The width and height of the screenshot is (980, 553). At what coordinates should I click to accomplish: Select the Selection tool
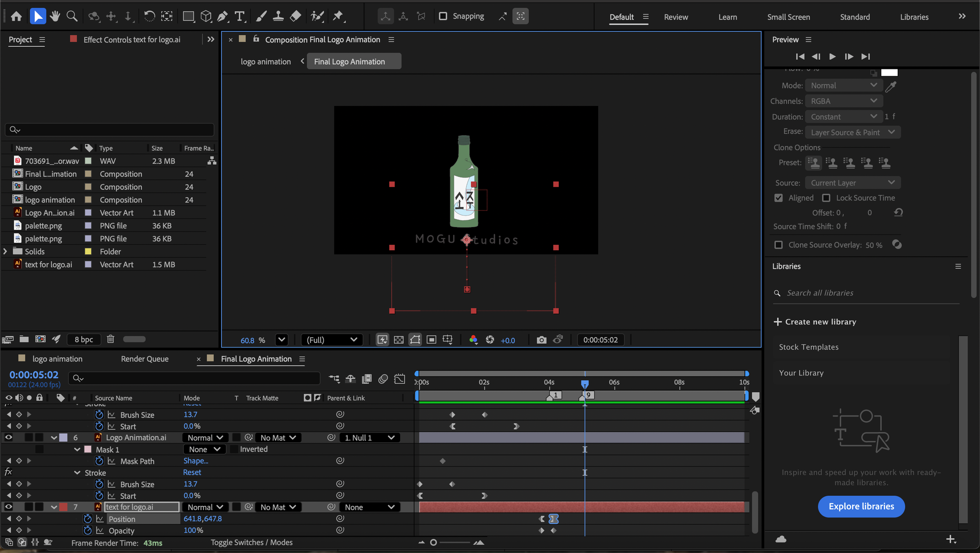coord(38,16)
